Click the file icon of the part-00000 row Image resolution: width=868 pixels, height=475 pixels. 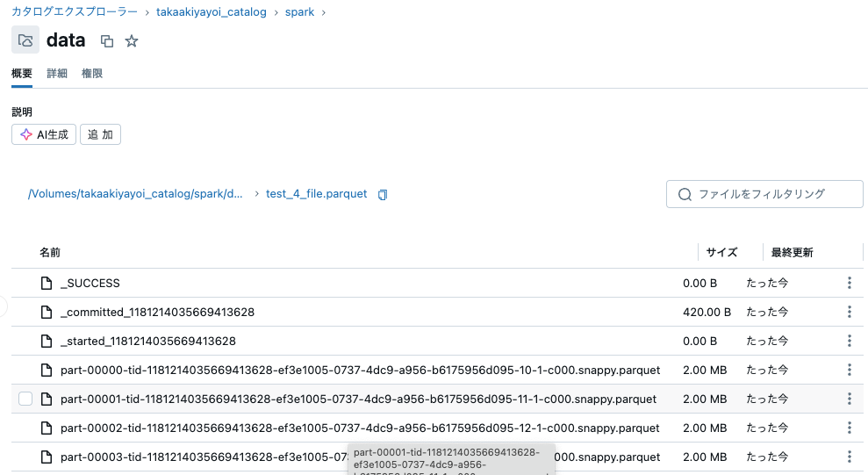click(47, 370)
